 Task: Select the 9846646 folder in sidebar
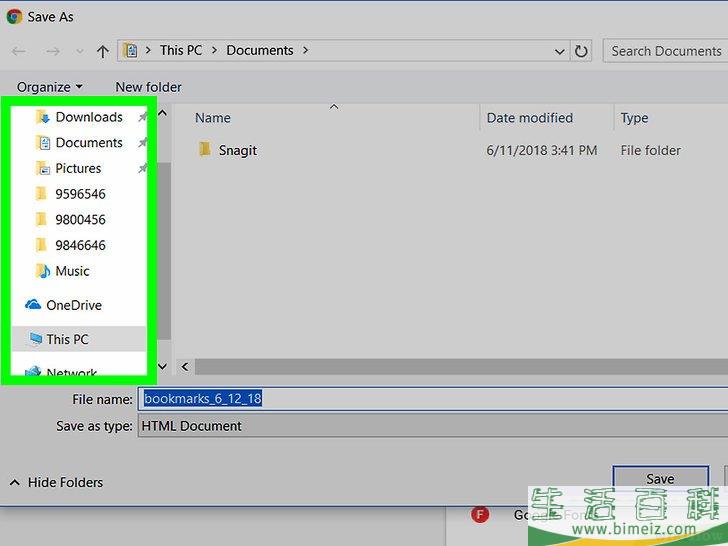pyautogui.click(x=80, y=245)
